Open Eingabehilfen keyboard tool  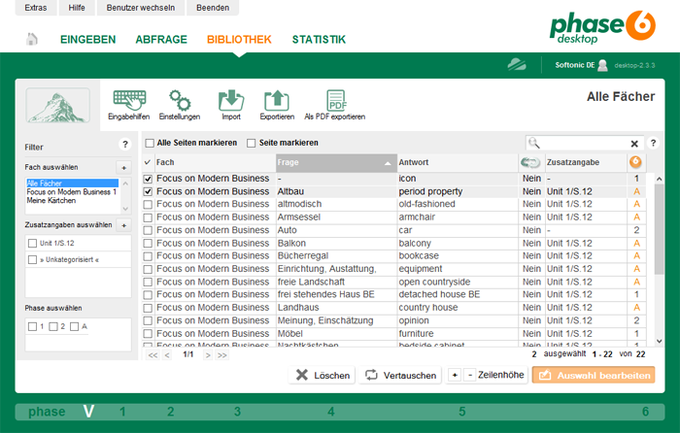(129, 101)
